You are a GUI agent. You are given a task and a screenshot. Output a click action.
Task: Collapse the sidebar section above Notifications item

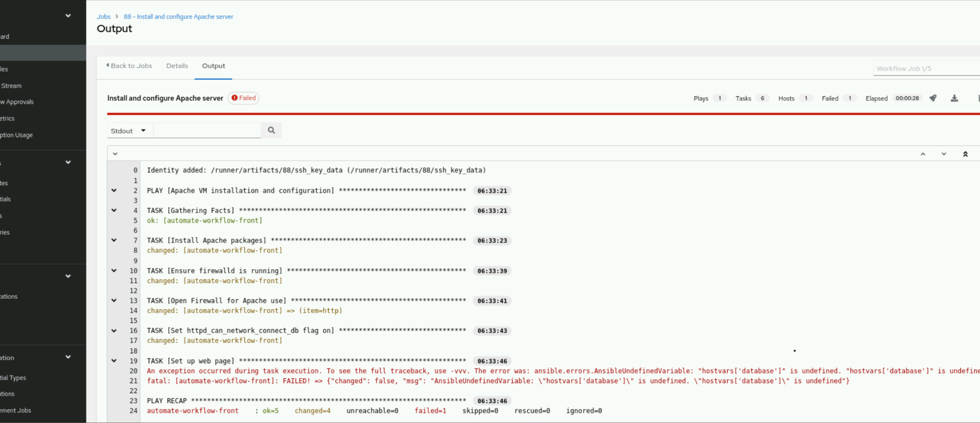tap(68, 276)
